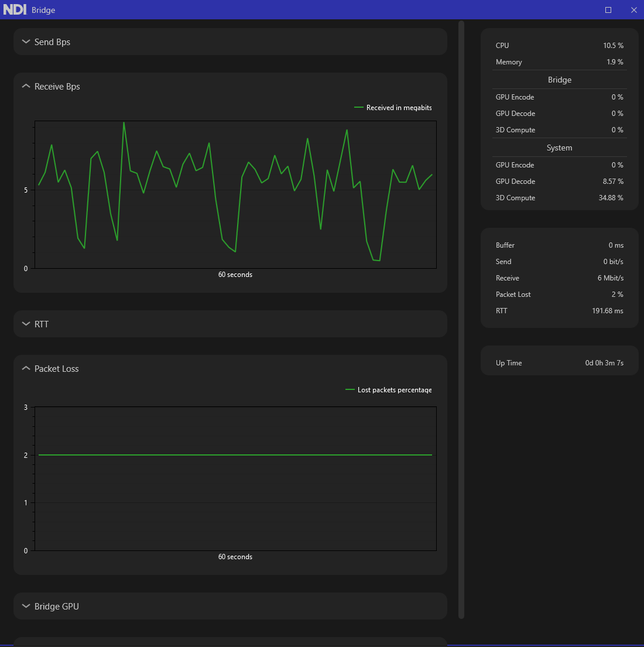Click the green Received in megabits legend
644x647 pixels.
click(393, 108)
